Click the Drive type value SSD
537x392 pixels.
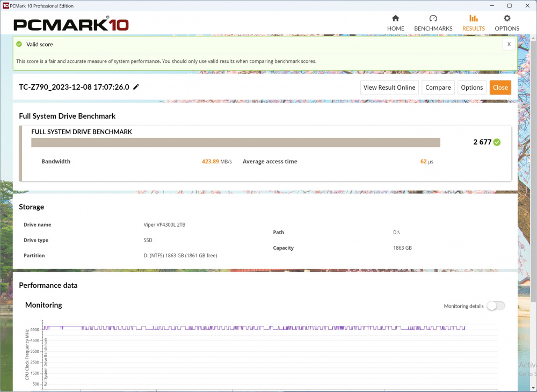(x=148, y=240)
